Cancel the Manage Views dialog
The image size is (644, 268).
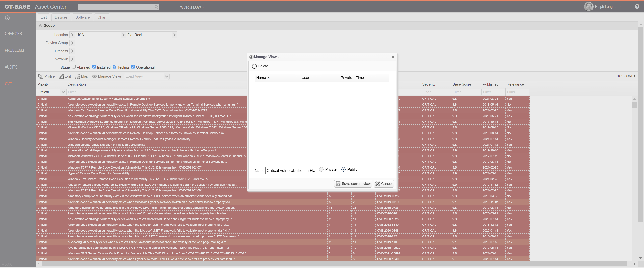point(384,183)
